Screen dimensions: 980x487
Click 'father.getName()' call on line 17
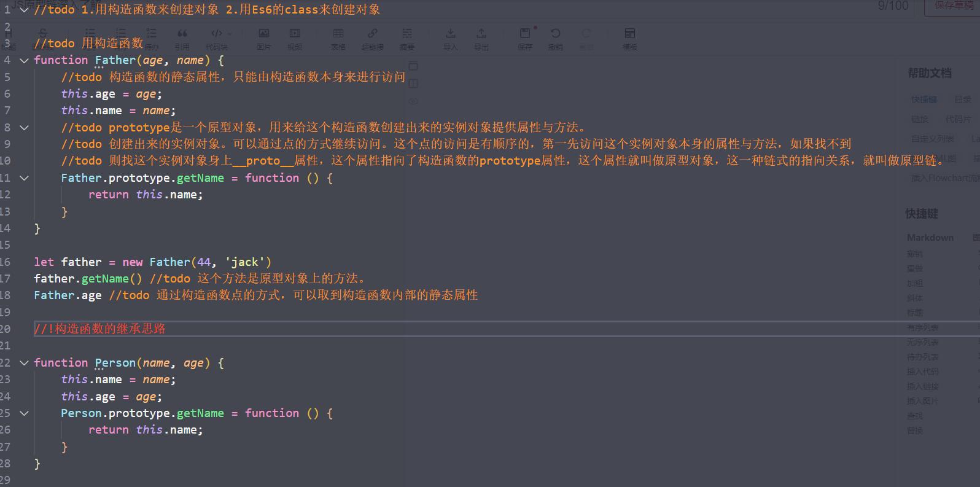tap(88, 279)
